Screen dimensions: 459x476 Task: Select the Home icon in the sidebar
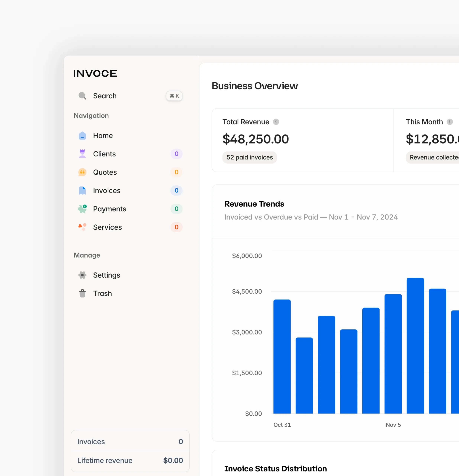click(x=82, y=136)
